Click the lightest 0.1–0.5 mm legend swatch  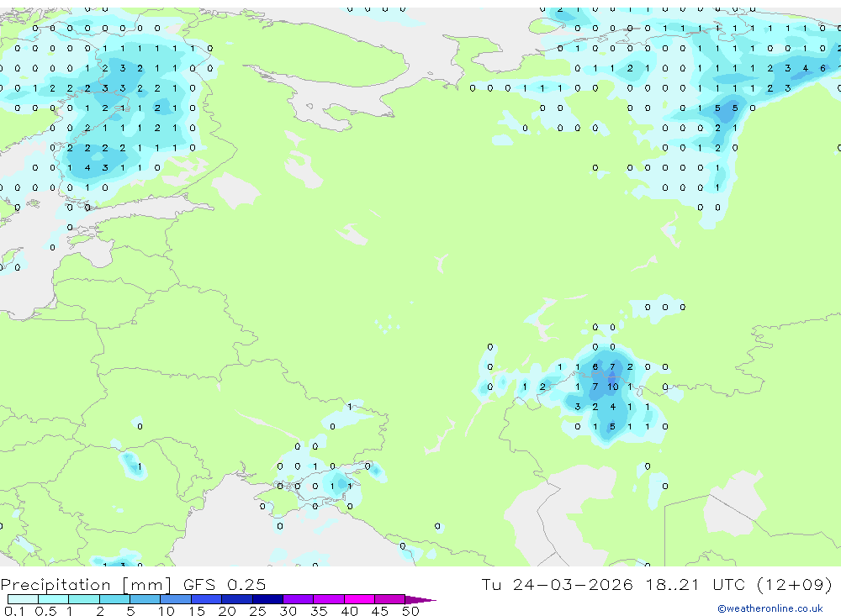point(23,599)
